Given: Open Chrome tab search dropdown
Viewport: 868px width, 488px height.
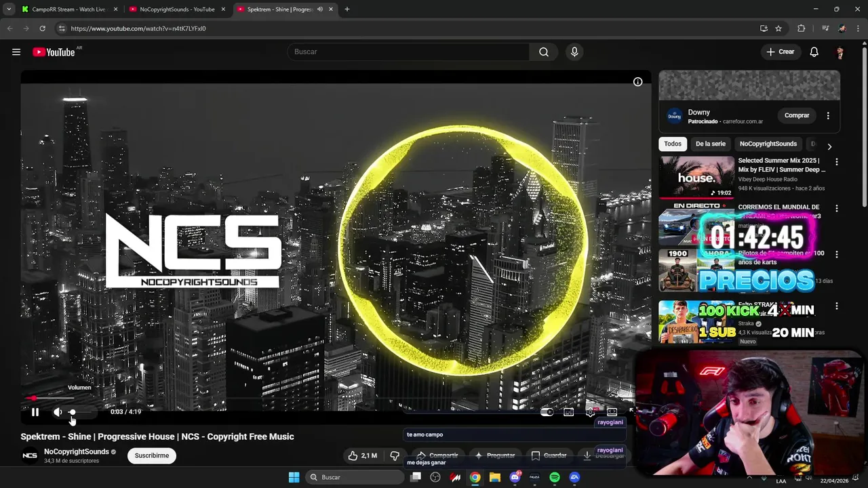Looking at the screenshot, I should pyautogui.click(x=8, y=9).
